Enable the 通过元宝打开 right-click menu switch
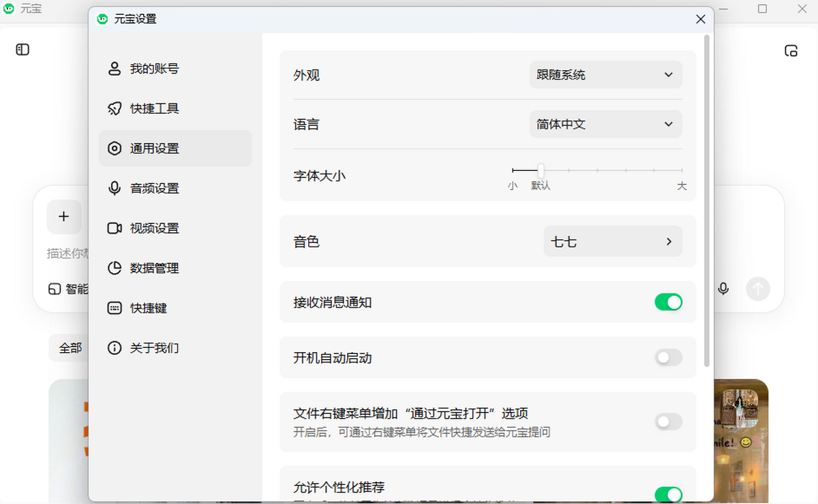Viewport: 818px width, 504px height. pyautogui.click(x=668, y=422)
